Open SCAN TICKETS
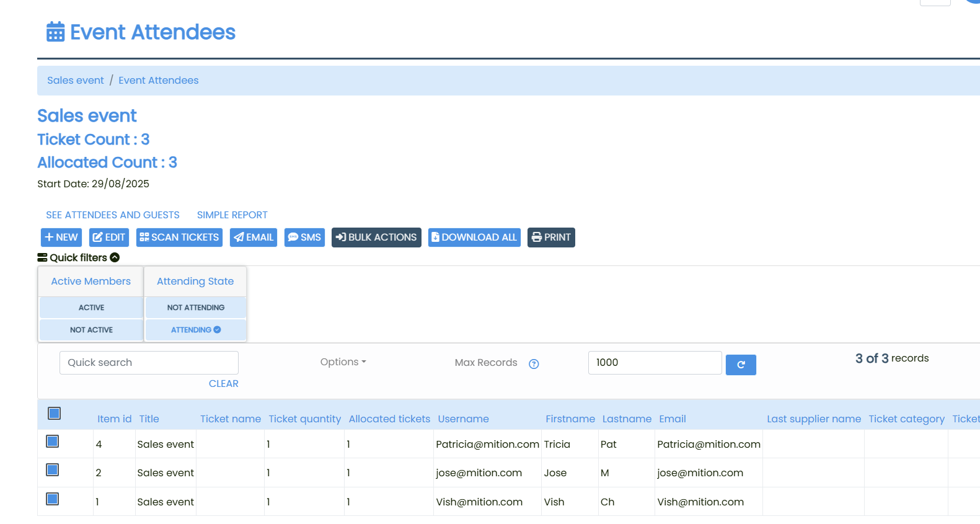The height and width of the screenshot is (524, 980). point(179,238)
